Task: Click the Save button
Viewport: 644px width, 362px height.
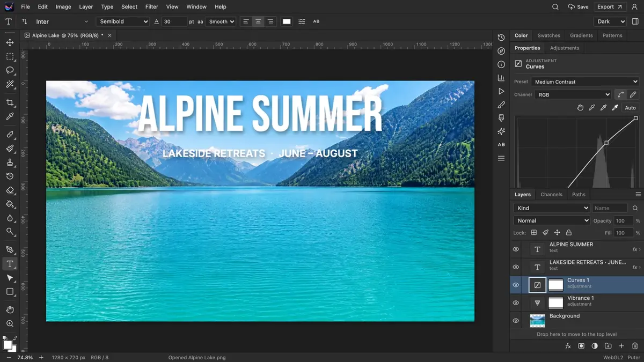Action: (x=578, y=7)
